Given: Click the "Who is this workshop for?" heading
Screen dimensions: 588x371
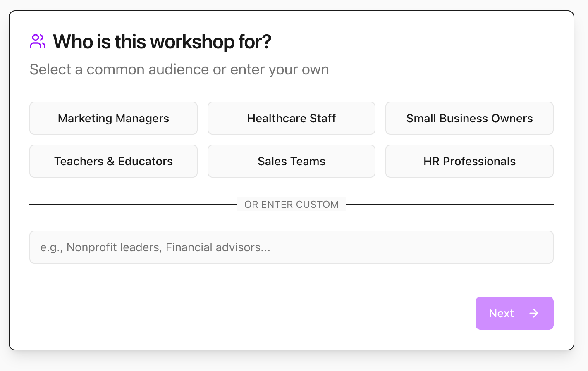Looking at the screenshot, I should click(162, 42).
